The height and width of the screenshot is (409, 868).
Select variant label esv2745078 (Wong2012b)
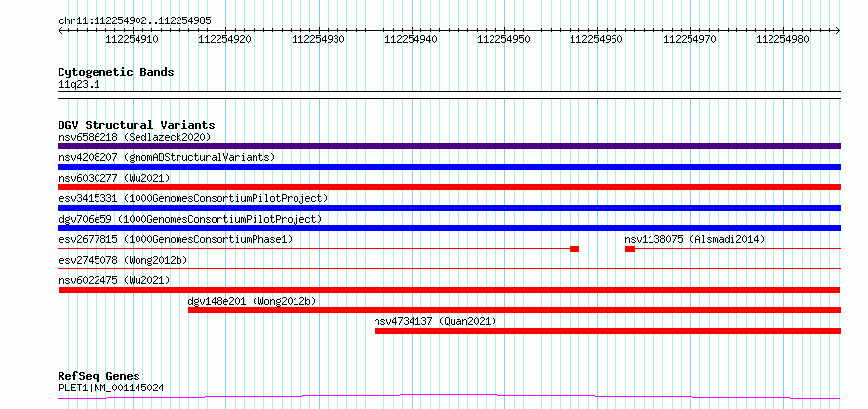[x=123, y=260]
